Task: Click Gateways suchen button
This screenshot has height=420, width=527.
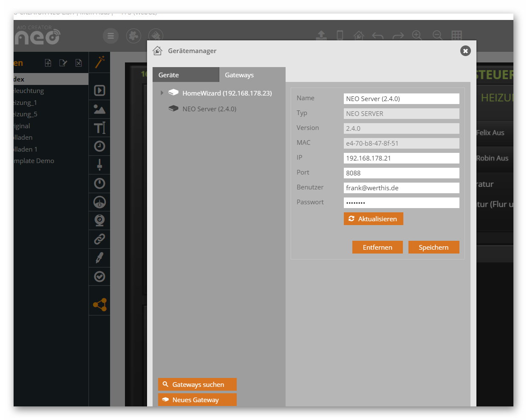Action: point(197,384)
